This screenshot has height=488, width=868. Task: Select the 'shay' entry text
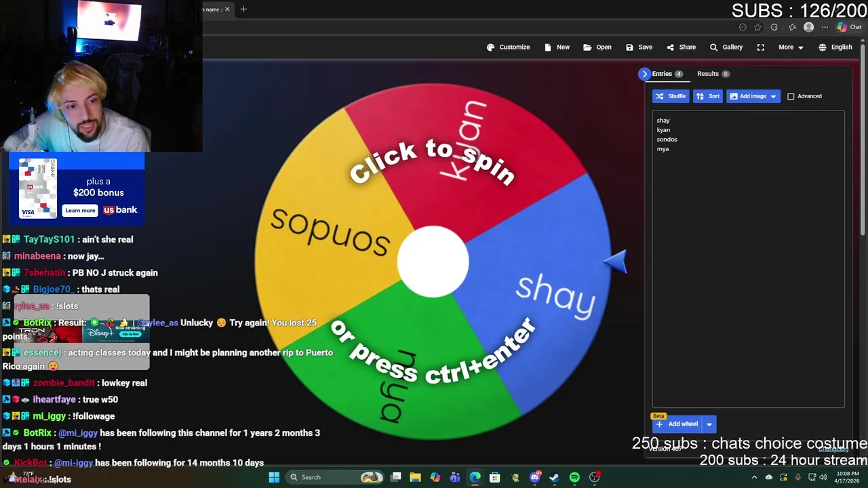[663, 121]
